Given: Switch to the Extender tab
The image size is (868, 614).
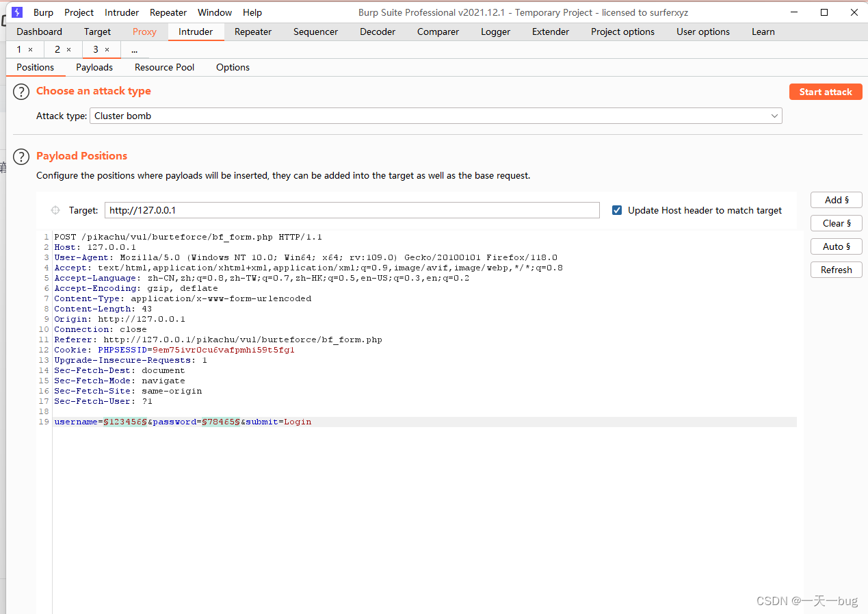Looking at the screenshot, I should pos(551,31).
